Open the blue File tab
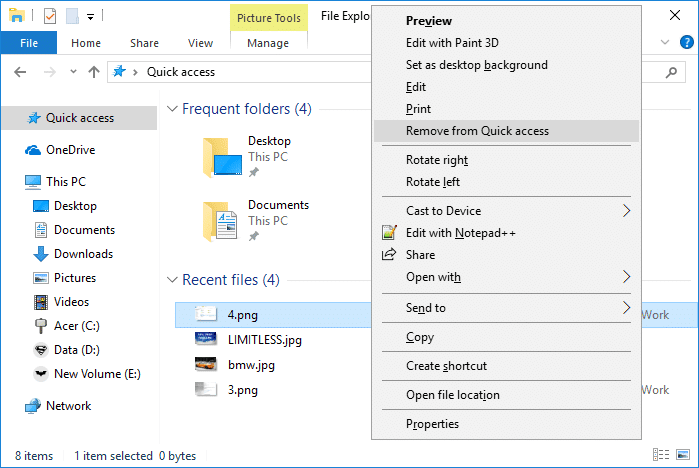 [29, 43]
